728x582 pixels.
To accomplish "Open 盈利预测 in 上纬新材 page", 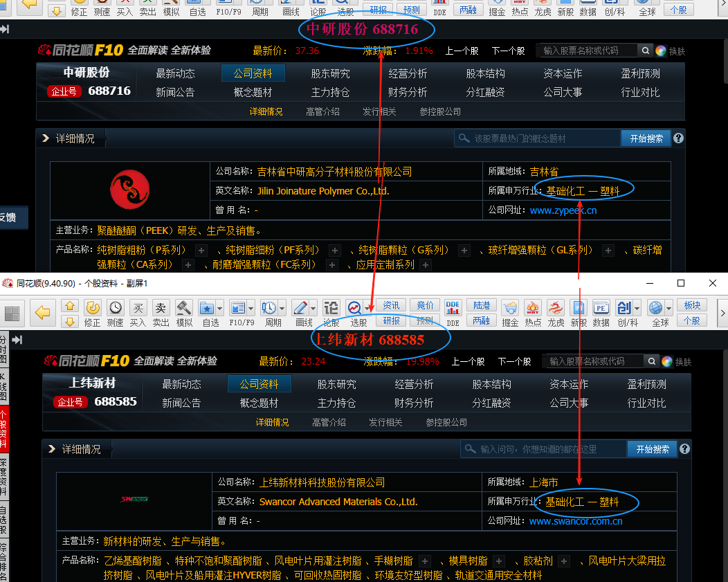I will point(646,384).
